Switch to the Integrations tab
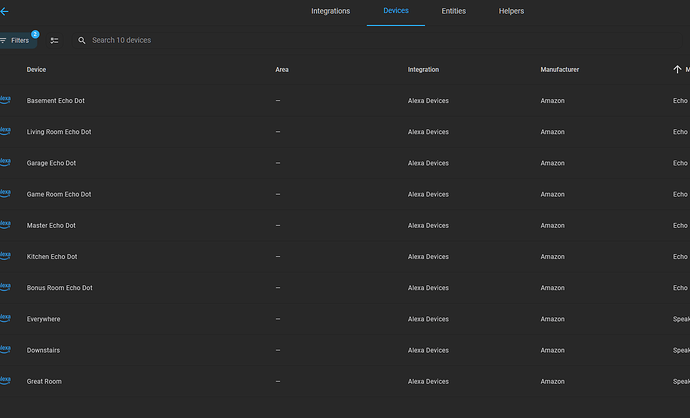Viewport: 690px width, 418px height. (x=330, y=11)
